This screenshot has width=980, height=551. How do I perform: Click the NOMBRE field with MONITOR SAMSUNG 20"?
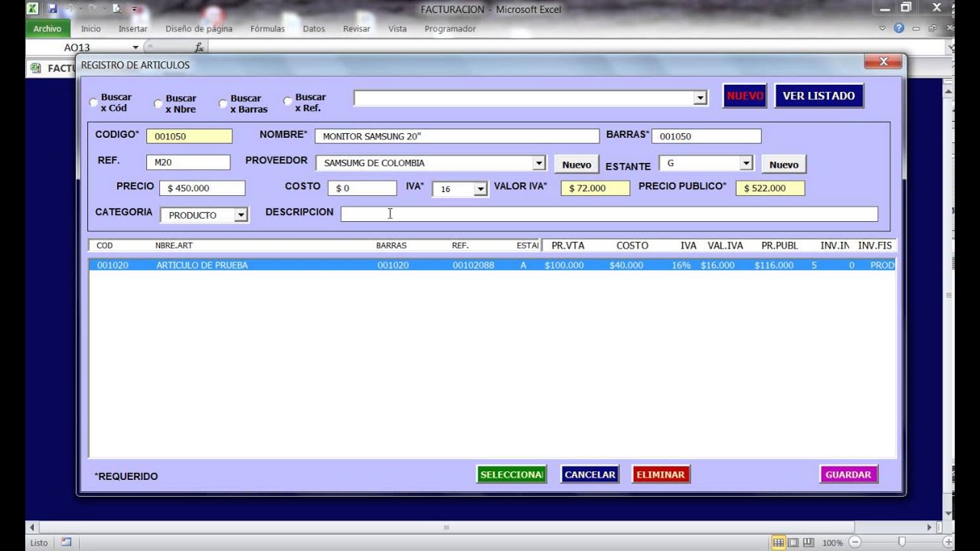click(x=457, y=136)
